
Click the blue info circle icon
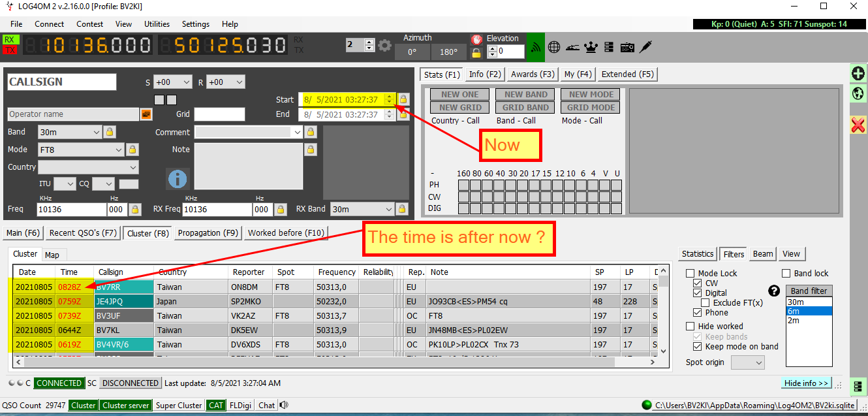click(178, 178)
